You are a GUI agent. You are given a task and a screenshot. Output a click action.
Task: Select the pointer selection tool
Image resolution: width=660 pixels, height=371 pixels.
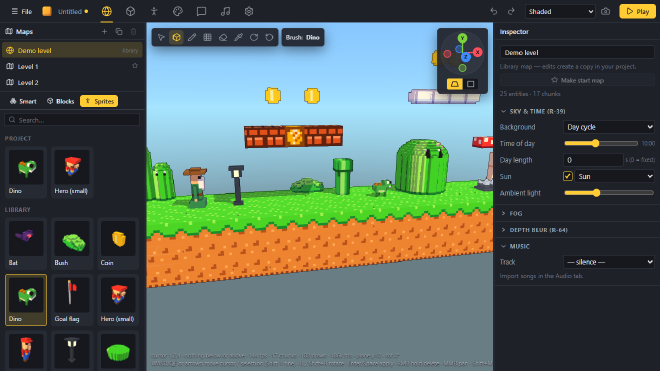tap(161, 37)
